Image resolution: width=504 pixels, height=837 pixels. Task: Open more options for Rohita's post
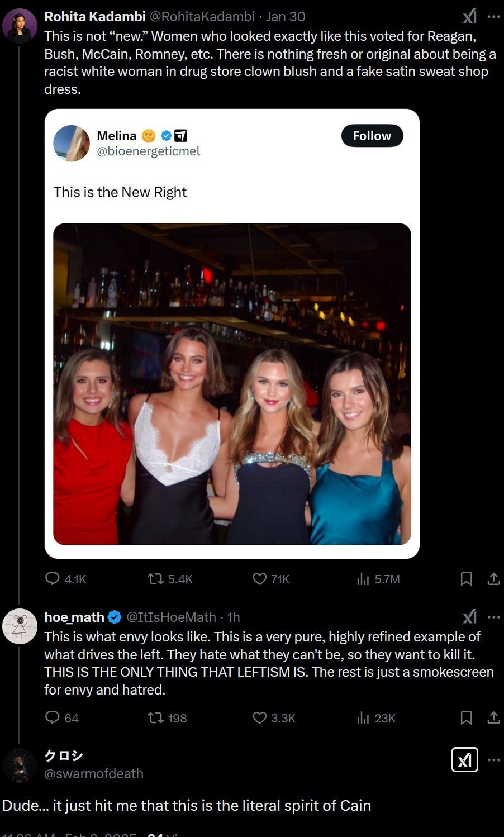point(493,17)
